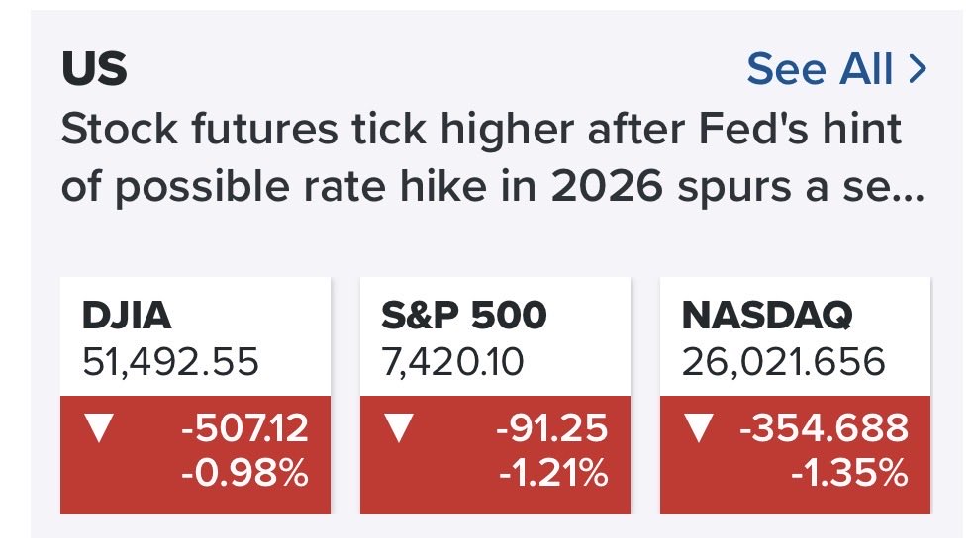
Task: Click the NASDAQ index name label
Action: click(x=767, y=315)
